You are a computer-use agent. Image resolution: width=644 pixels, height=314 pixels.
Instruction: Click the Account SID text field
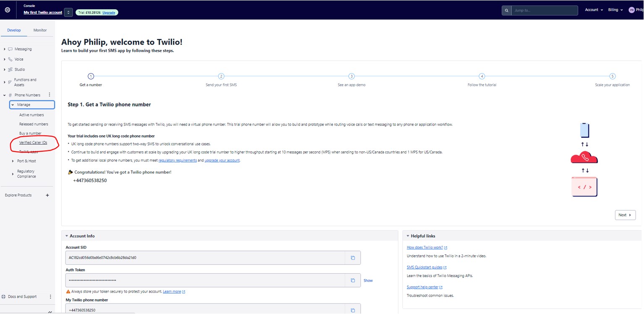205,258
